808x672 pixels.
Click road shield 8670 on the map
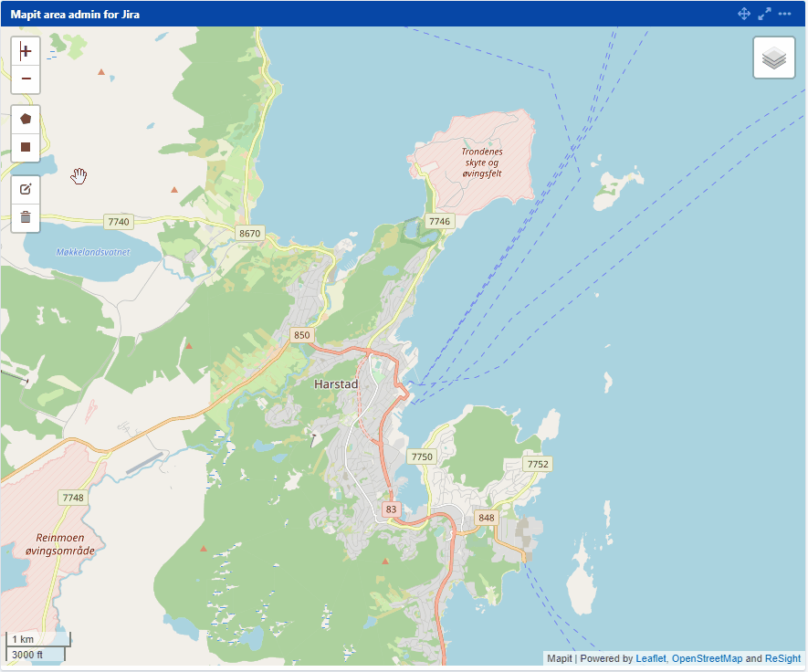pyautogui.click(x=249, y=234)
